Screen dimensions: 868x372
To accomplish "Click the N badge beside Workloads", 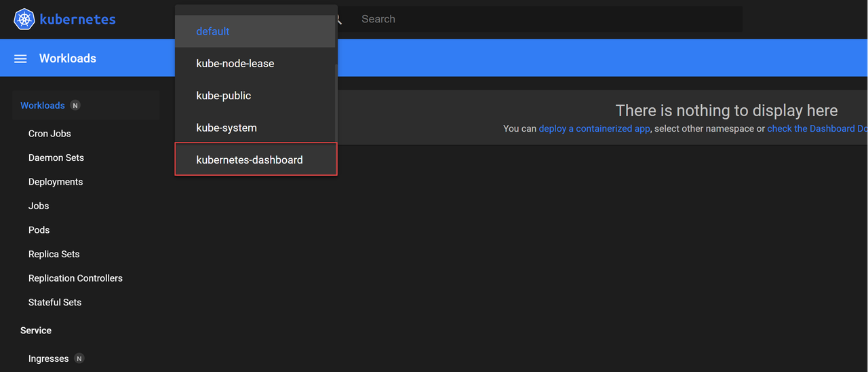I will click(75, 105).
